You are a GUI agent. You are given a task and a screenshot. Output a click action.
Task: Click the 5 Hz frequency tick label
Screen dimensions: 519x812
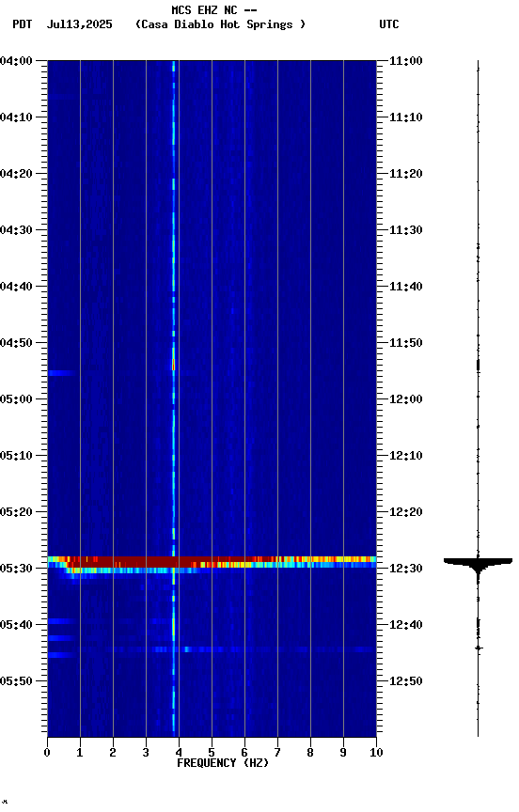point(212,753)
